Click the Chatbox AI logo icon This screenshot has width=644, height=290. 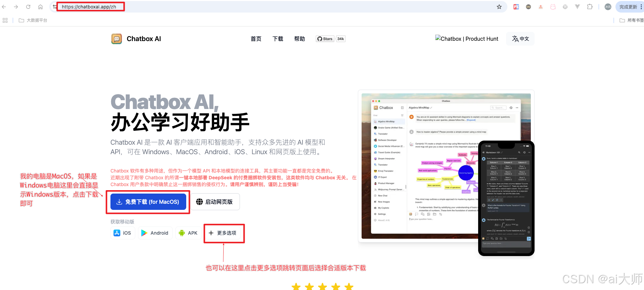pyautogui.click(x=117, y=39)
